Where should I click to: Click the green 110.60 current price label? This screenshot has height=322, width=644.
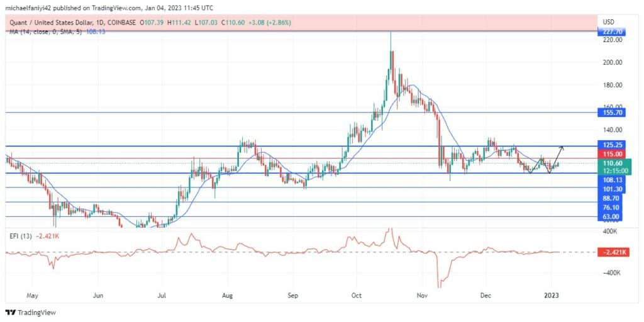pyautogui.click(x=613, y=163)
